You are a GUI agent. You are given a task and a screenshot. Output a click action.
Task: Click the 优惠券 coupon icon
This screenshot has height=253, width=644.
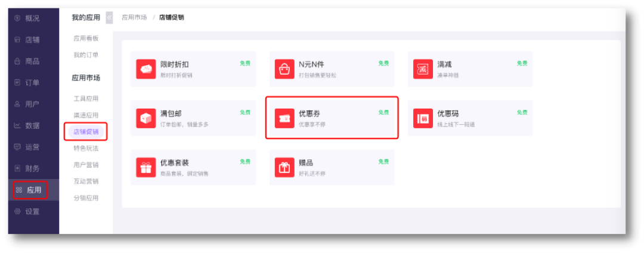[284, 118]
